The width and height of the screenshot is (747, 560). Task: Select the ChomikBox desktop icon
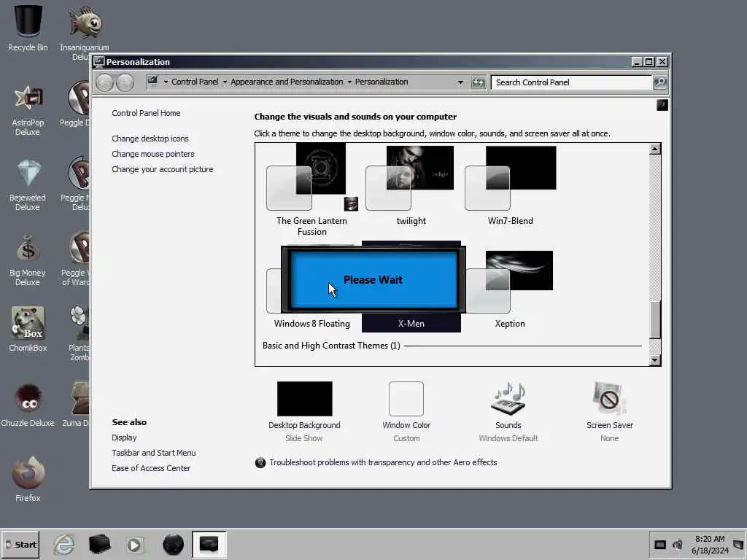(x=28, y=329)
